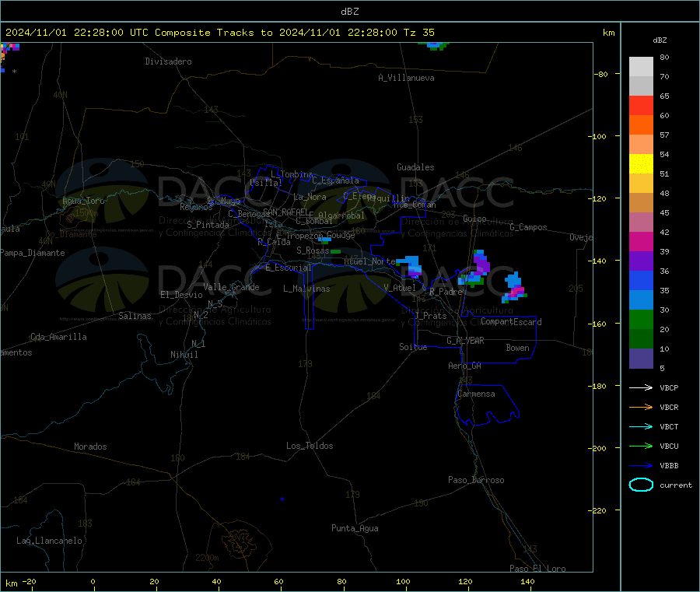Image resolution: width=700 pixels, height=592 pixels.
Task: Click the Aero_GA map label
Action: (x=465, y=366)
